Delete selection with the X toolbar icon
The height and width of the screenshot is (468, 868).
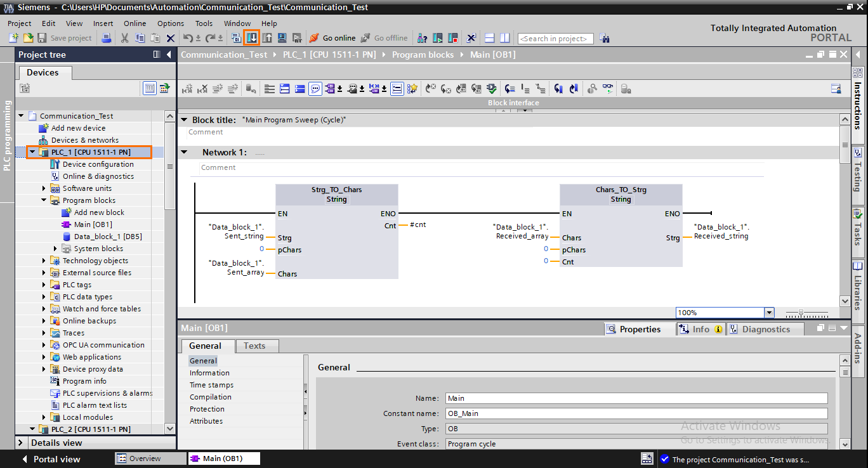click(x=171, y=38)
